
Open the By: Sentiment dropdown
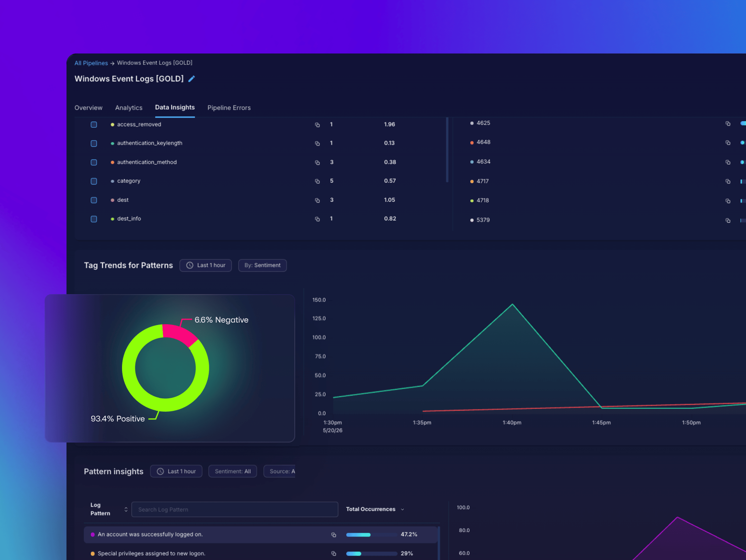pyautogui.click(x=262, y=265)
